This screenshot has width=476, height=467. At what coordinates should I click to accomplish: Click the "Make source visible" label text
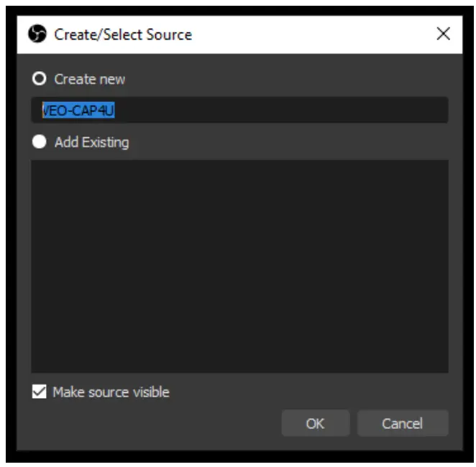tap(111, 392)
